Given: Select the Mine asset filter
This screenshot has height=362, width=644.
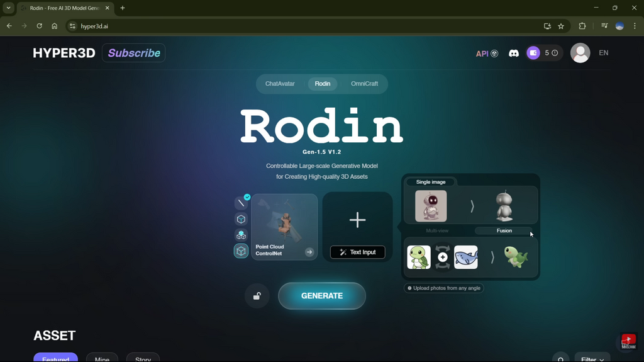Looking at the screenshot, I should pos(102,358).
